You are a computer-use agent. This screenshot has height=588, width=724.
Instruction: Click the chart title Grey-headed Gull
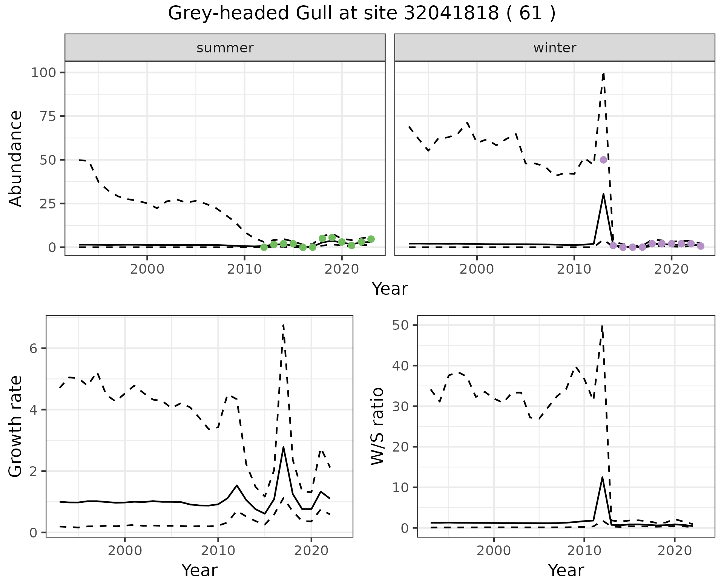[362, 14]
